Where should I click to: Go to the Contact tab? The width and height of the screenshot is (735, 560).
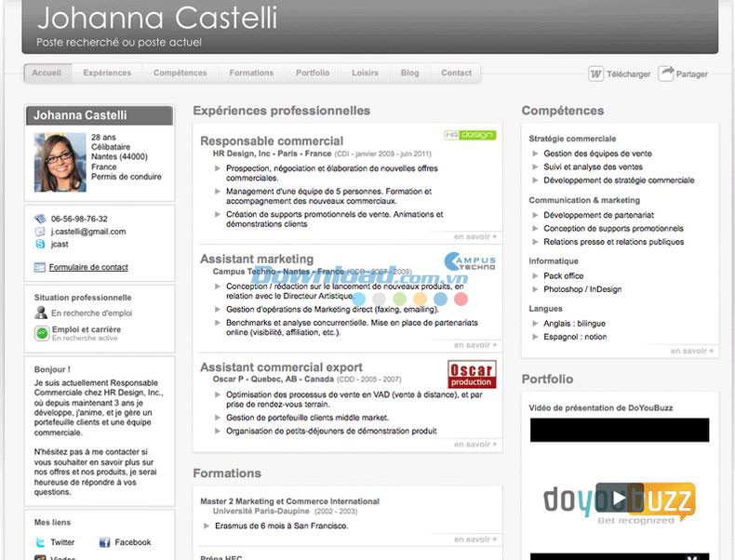456,73
